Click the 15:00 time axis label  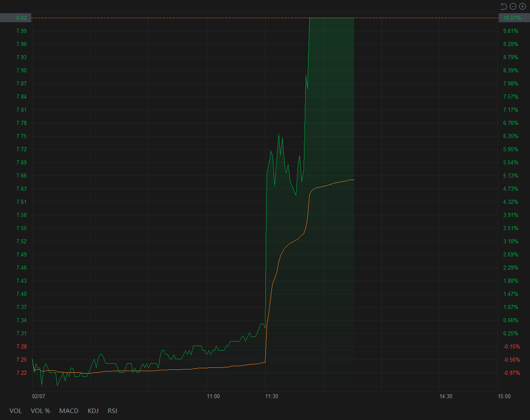tap(504, 396)
